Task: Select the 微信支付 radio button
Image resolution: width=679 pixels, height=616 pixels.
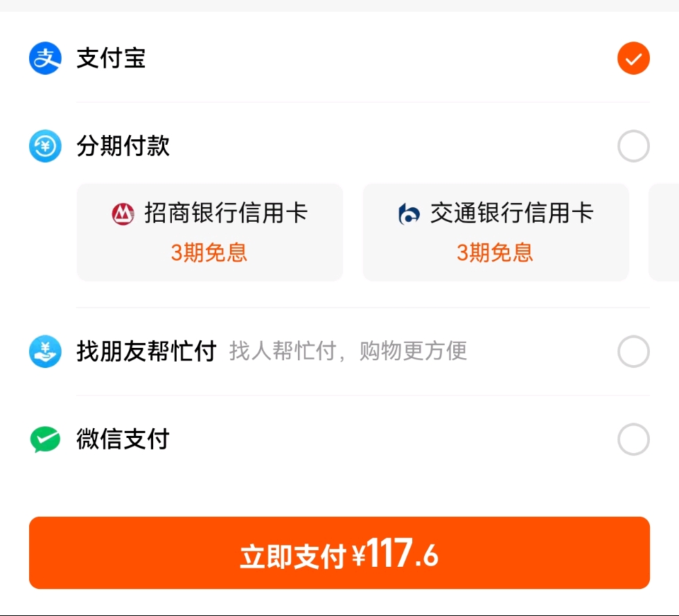Action: click(633, 439)
